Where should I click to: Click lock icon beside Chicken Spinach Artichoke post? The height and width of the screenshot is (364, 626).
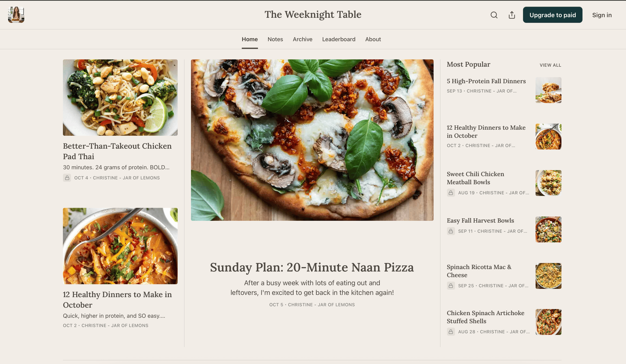click(451, 332)
